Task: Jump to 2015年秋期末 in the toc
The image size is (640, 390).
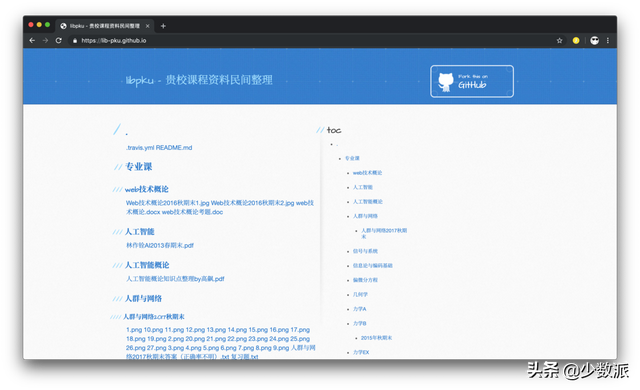Action: pyautogui.click(x=376, y=338)
